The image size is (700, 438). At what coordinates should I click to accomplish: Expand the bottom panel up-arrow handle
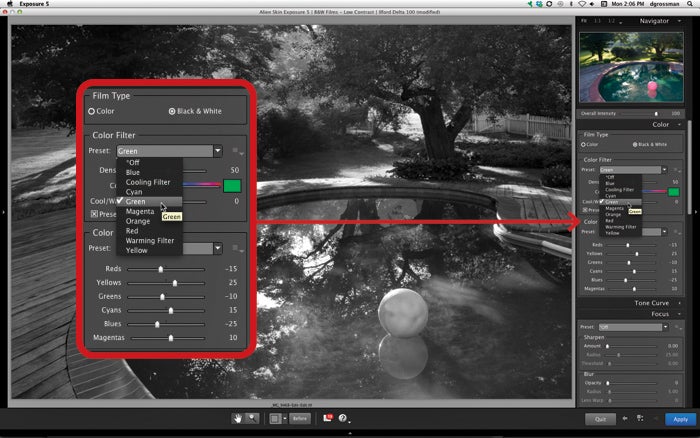350,433
